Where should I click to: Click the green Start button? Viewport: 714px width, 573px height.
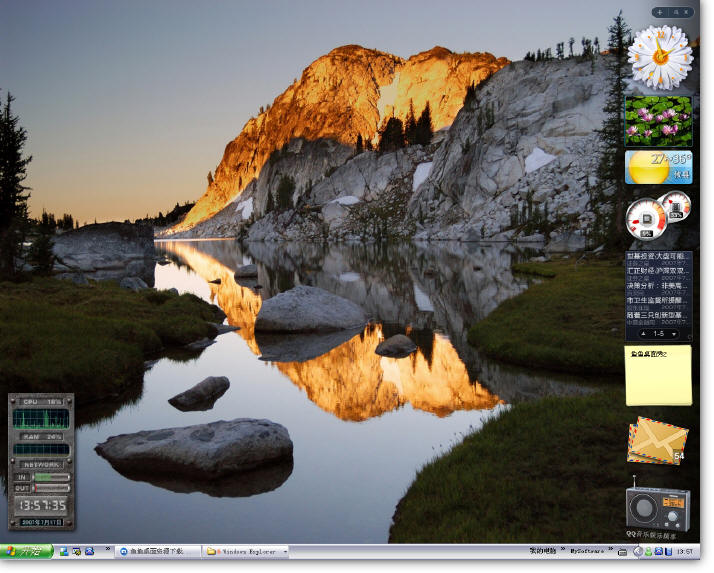coord(27,551)
